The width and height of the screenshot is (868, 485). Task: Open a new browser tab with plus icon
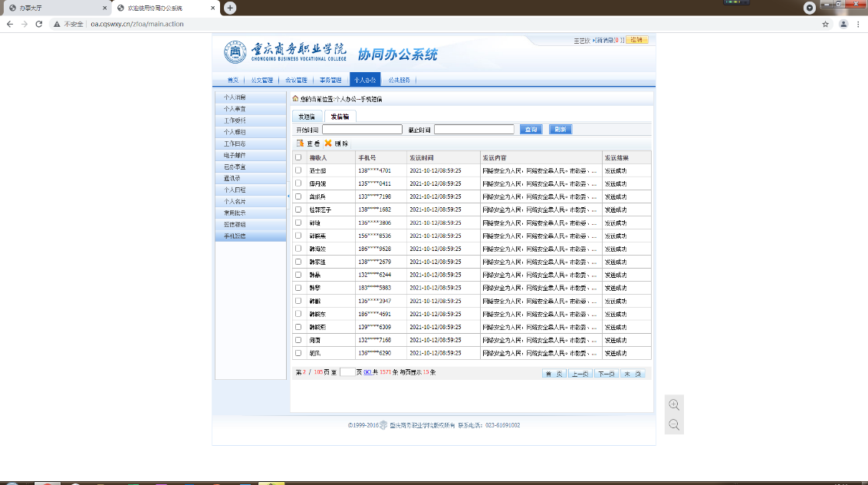click(x=229, y=8)
